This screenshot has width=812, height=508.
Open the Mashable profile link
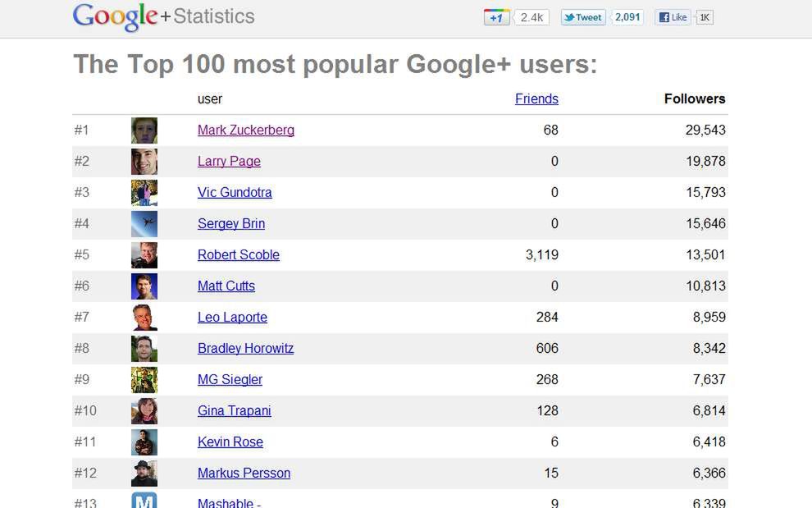coord(229,502)
